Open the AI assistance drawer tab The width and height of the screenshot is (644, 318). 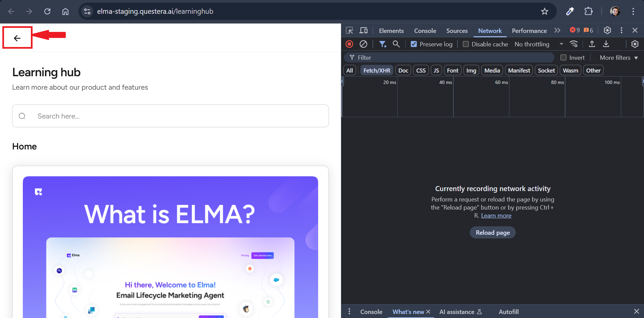coord(460,312)
